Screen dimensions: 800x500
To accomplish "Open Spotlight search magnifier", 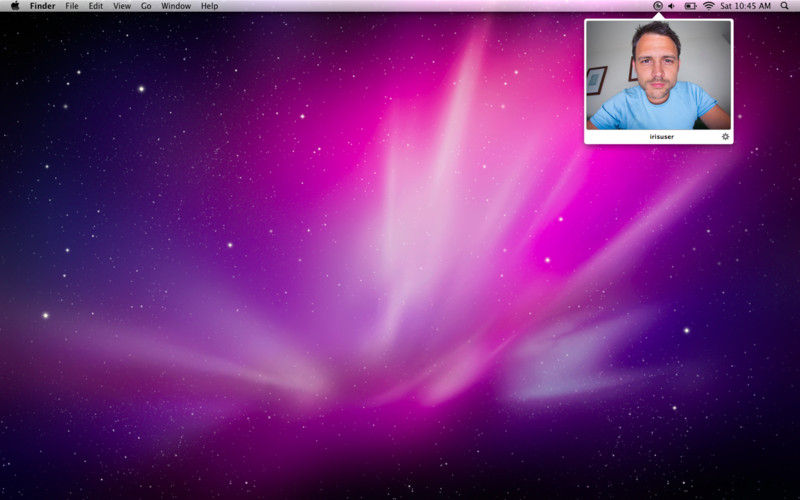I will (784, 6).
